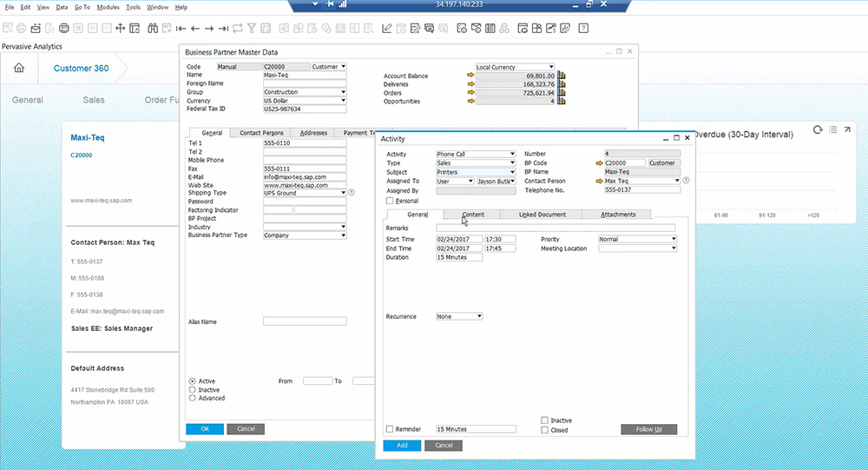
Task: Go to Last Data Record arrow icon
Action: (223, 29)
